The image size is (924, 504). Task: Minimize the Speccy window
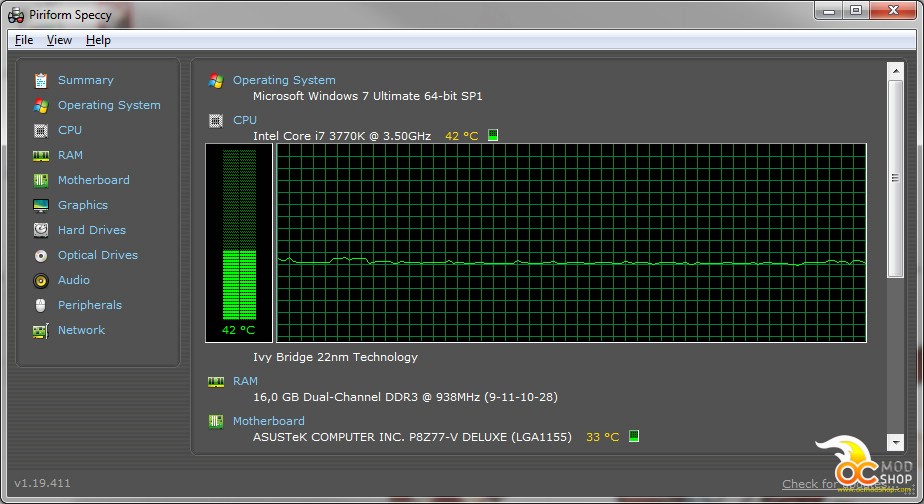tap(829, 11)
